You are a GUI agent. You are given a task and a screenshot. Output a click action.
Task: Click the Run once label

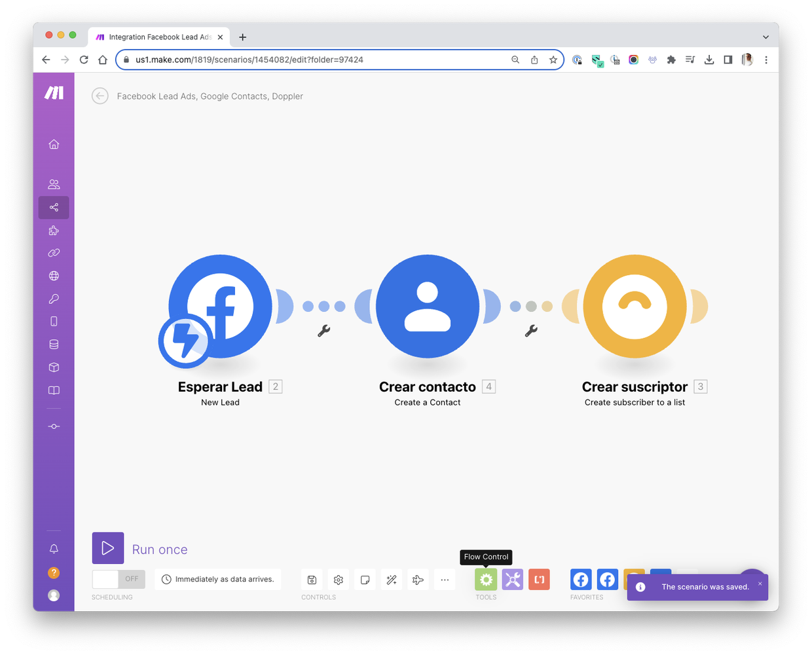[x=160, y=550]
